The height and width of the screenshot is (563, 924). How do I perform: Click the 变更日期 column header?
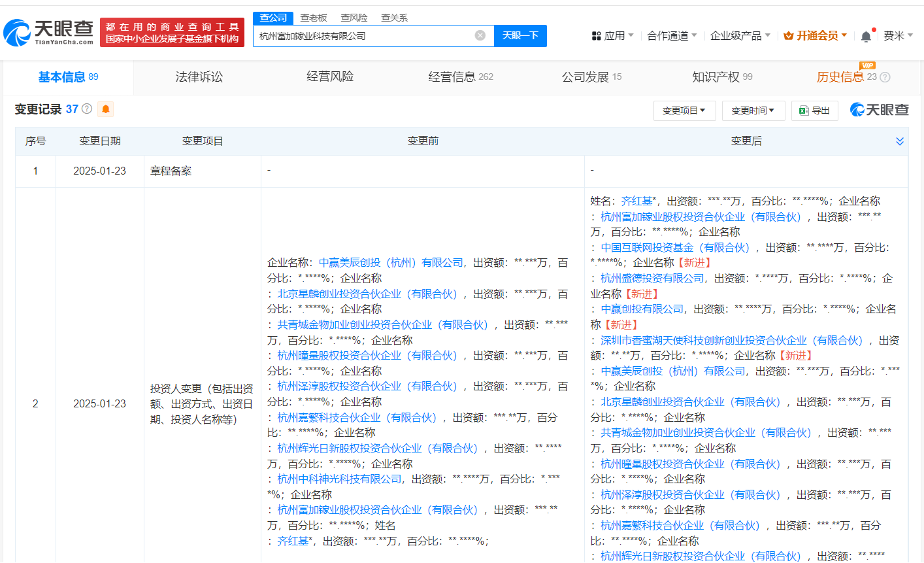99,141
